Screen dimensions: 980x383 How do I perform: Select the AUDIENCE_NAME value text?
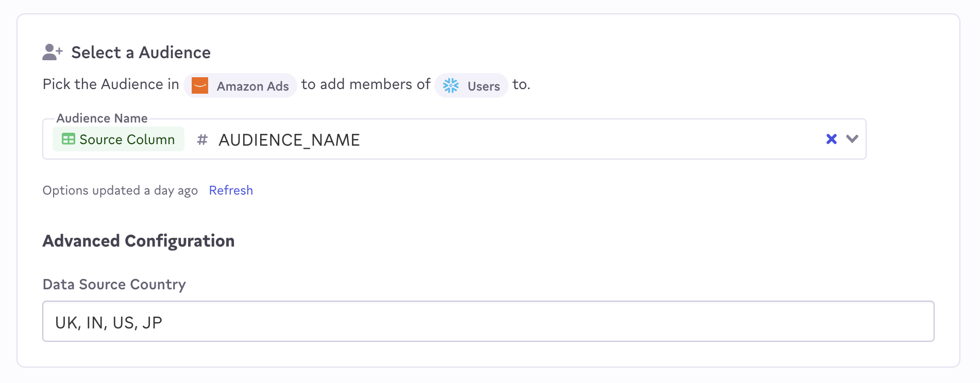click(289, 140)
